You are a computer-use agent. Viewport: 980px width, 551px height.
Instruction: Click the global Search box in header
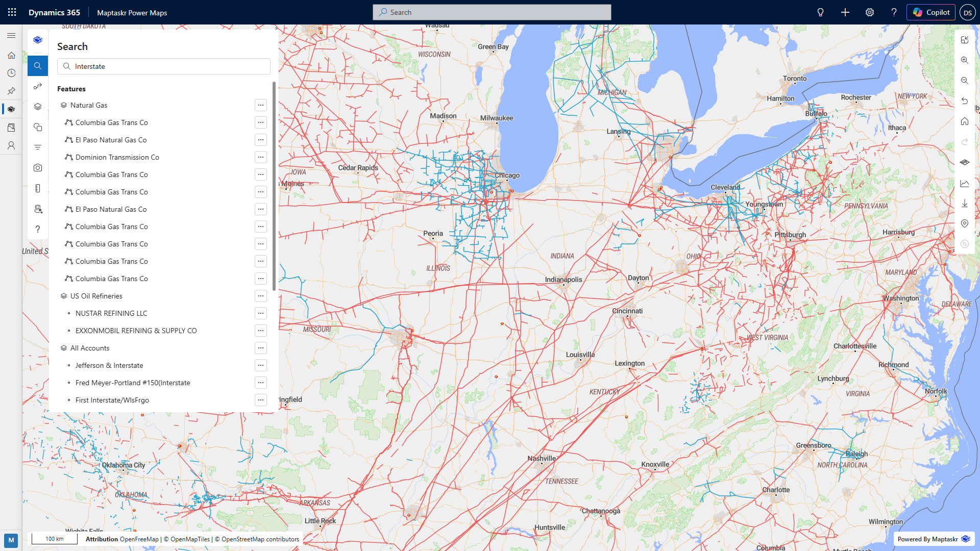point(492,12)
